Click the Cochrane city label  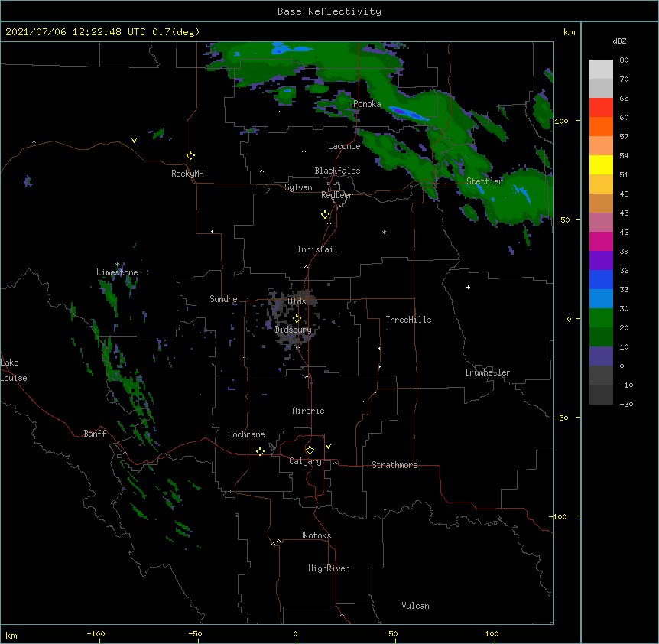tap(246, 434)
